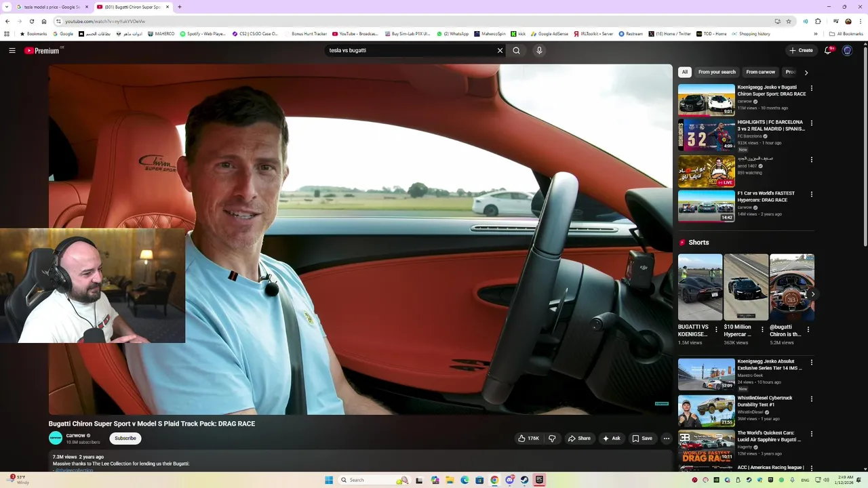Open the carwow channel name link
The width and height of the screenshot is (868, 488).
[76, 436]
